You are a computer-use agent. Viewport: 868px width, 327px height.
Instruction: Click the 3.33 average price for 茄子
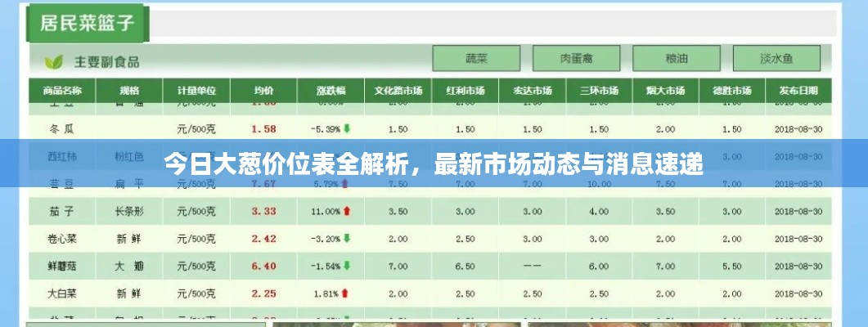pos(263,212)
